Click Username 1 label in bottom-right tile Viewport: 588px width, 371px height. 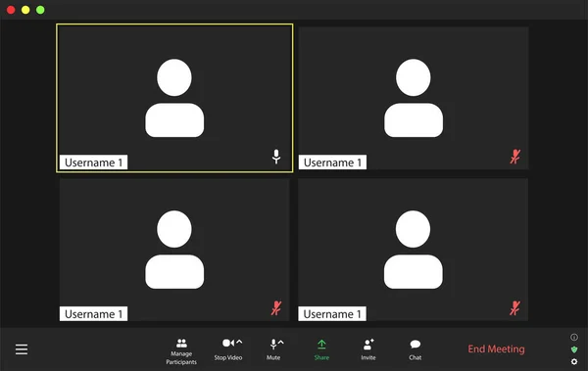[332, 313]
